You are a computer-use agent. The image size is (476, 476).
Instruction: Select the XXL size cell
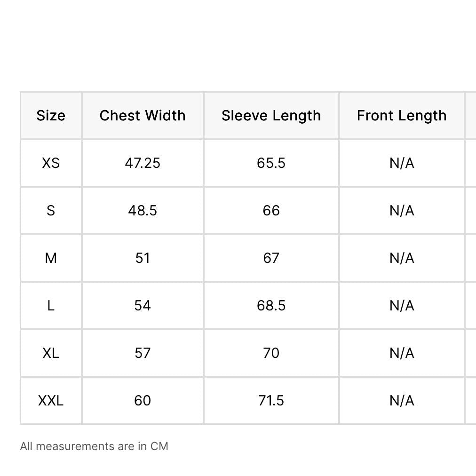[x=51, y=400]
